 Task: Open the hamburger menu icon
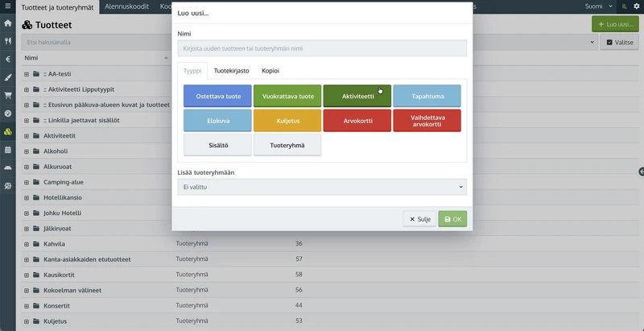pos(7,6)
